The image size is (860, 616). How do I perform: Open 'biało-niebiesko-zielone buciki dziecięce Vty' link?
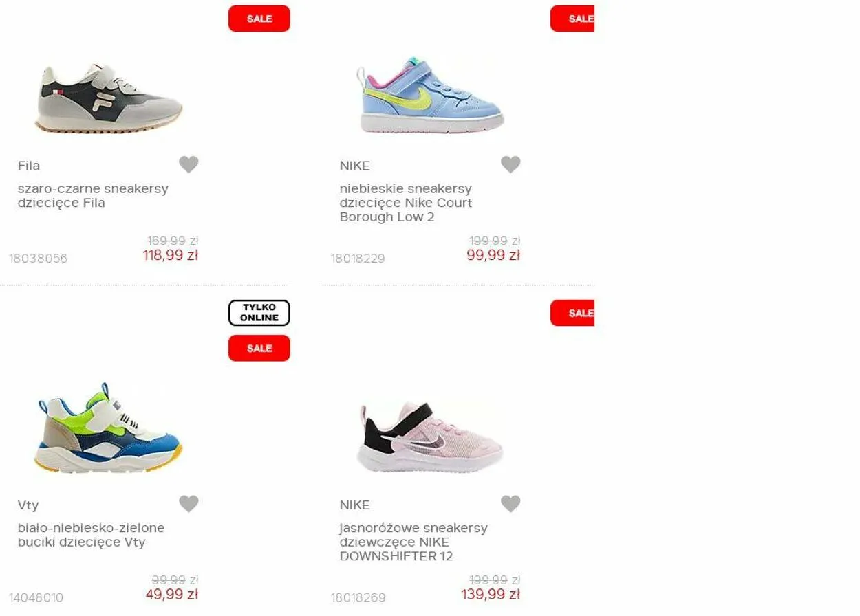(92, 535)
